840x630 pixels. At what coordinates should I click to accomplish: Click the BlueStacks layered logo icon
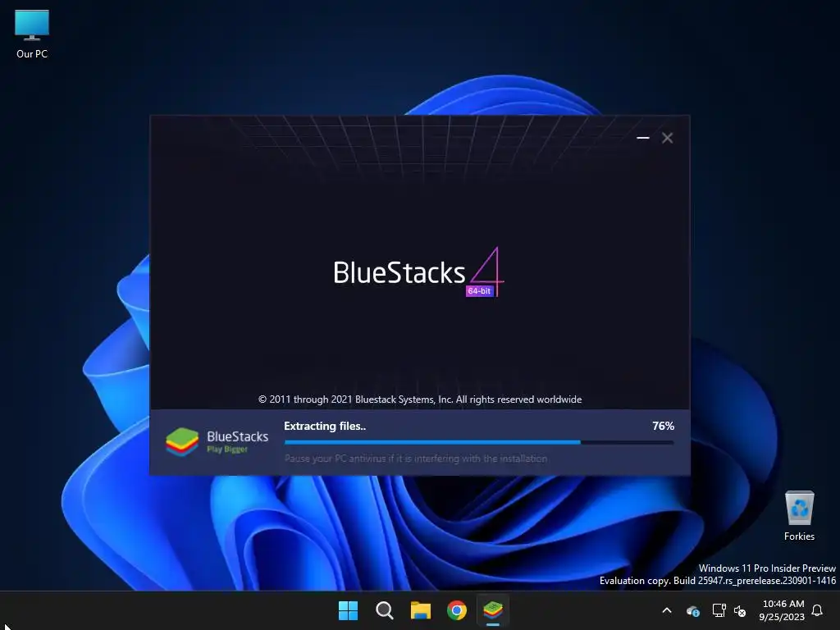pyautogui.click(x=182, y=442)
